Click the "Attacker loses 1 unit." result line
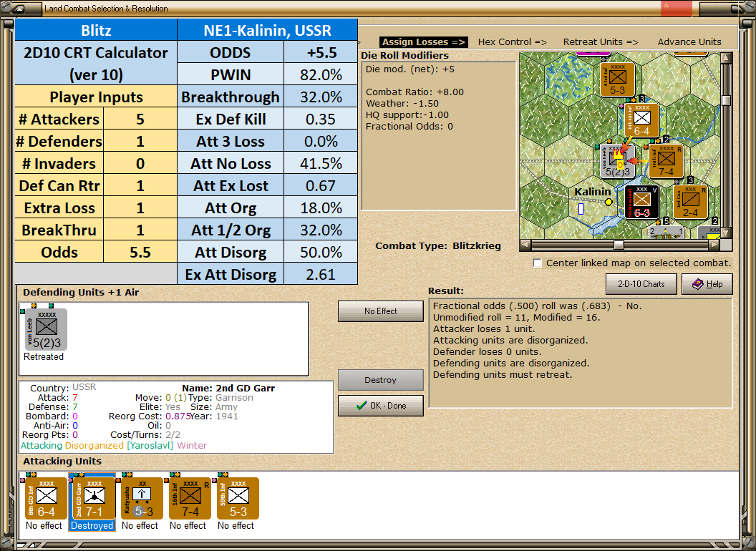 pyautogui.click(x=484, y=328)
